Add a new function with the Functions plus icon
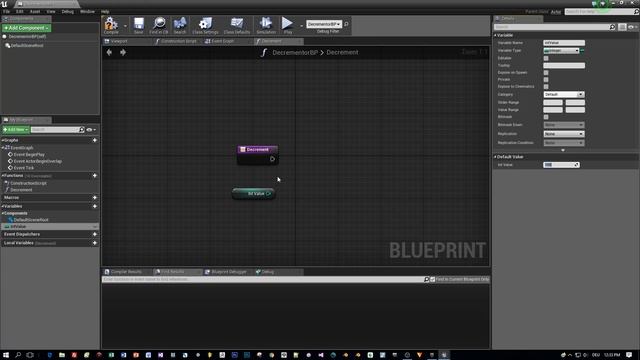This screenshot has width=640, height=360. pyautogui.click(x=95, y=176)
